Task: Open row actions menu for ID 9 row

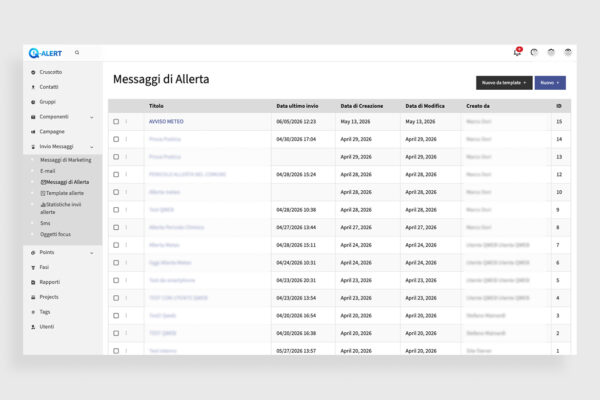Action: pyautogui.click(x=126, y=210)
